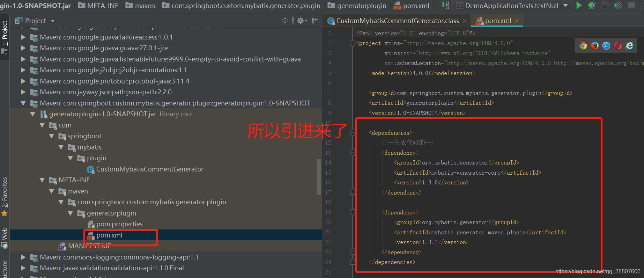Open in Firefox browser icon

(x=595, y=46)
